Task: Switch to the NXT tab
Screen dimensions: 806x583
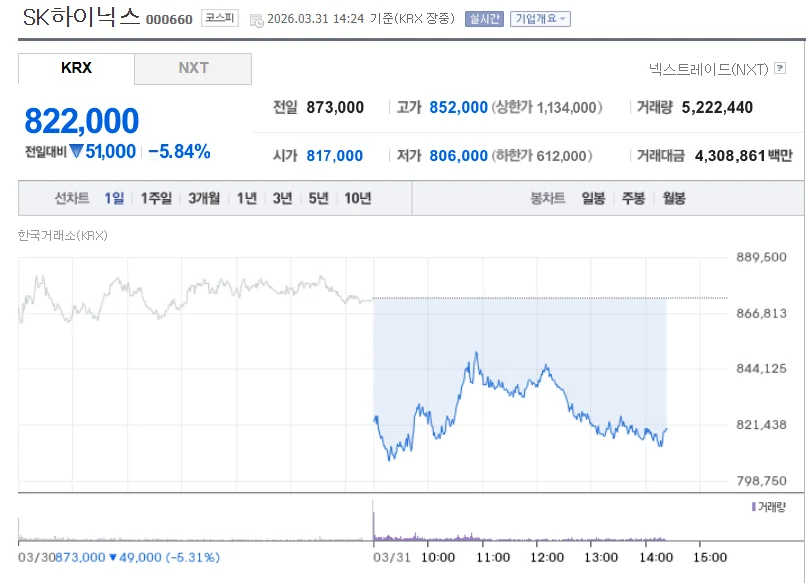Action: click(193, 68)
